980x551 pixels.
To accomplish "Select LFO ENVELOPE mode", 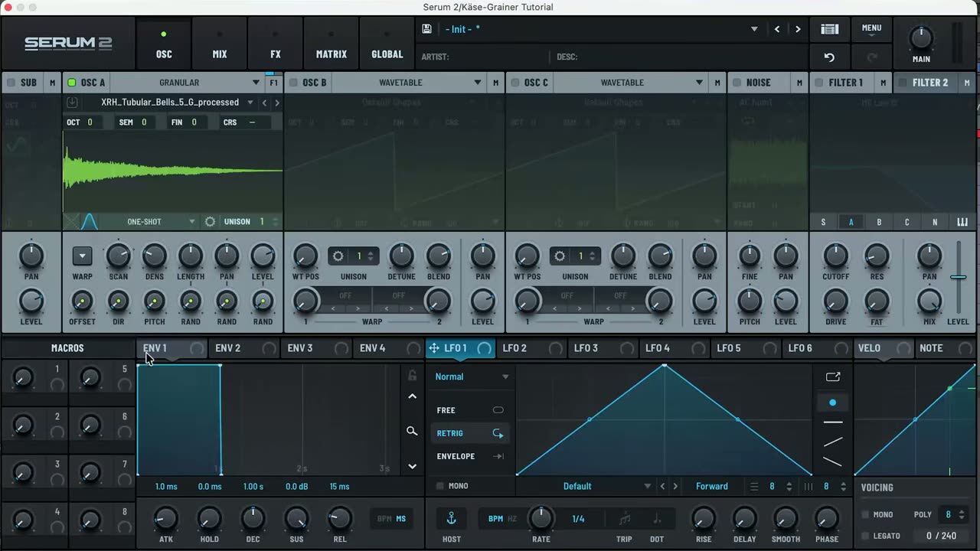I will coord(470,456).
